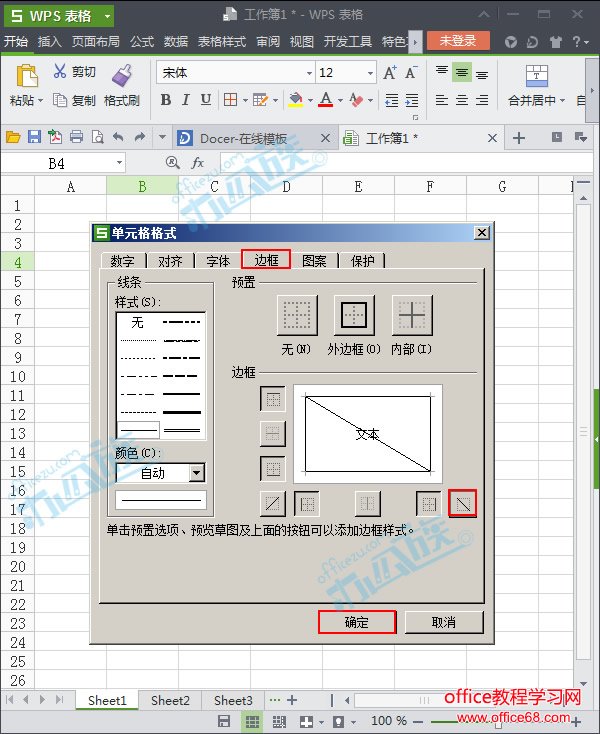Choose the 外边框 preset border
This screenshot has width=600, height=734.
pyautogui.click(x=354, y=315)
